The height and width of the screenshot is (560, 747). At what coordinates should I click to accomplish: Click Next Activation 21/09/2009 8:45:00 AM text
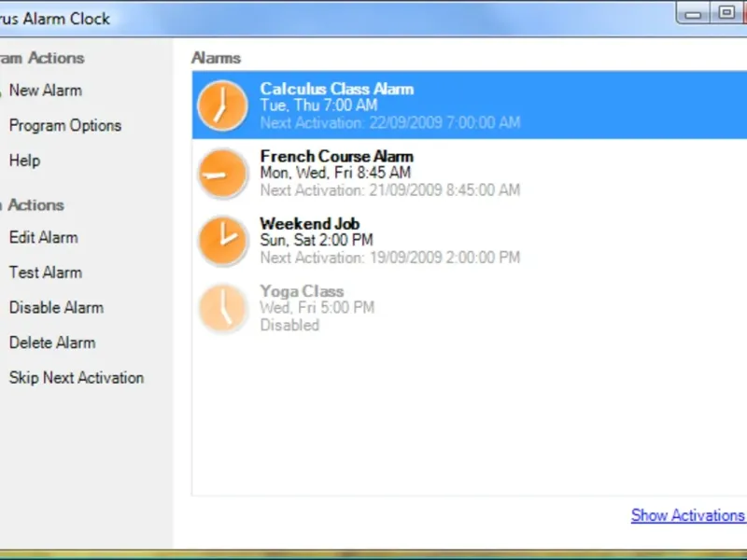click(x=390, y=190)
